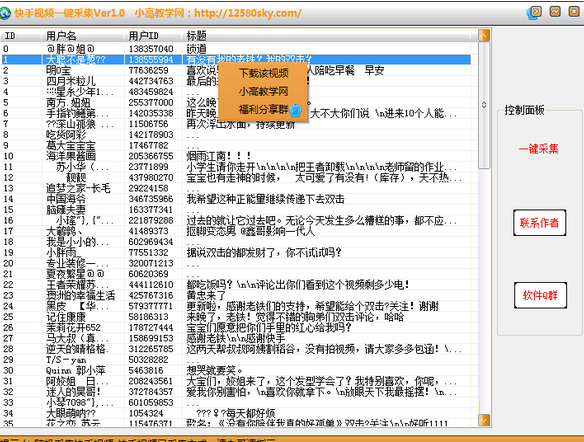Click the list scrollbar down arrow

[x=484, y=420]
